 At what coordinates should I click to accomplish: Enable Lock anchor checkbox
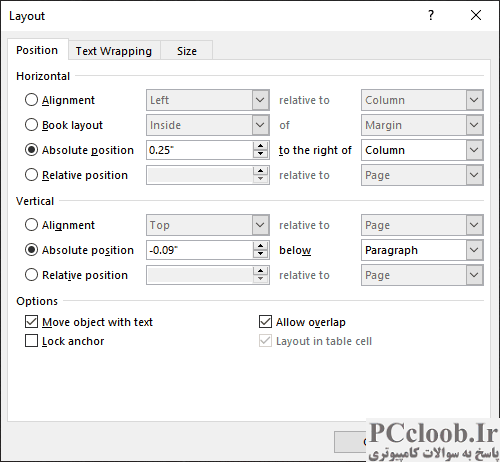click(x=31, y=341)
